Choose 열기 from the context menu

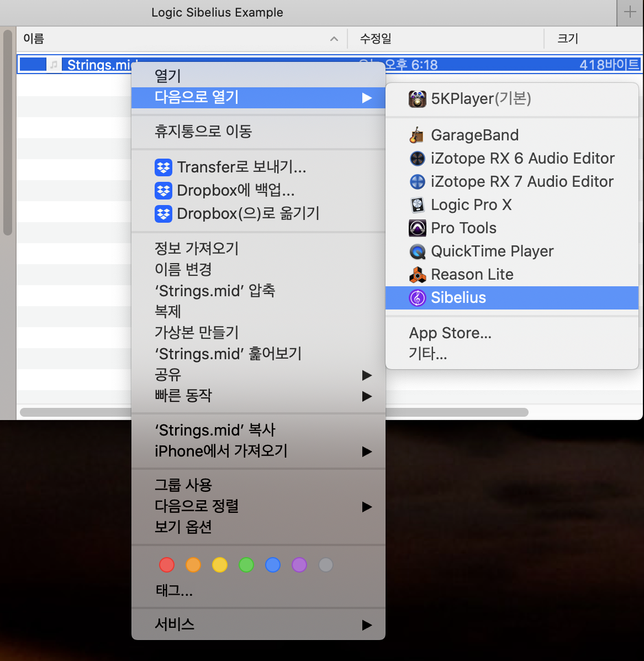[258, 76]
